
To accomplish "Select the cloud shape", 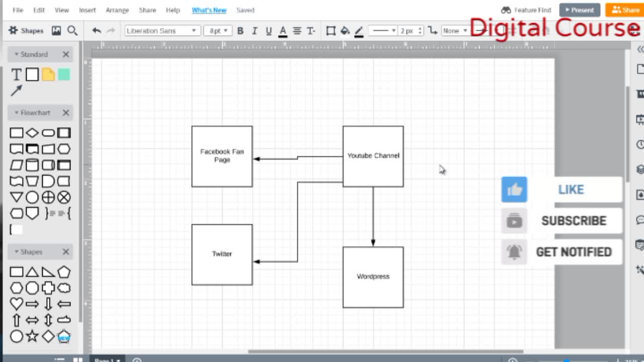I will [x=64, y=288].
